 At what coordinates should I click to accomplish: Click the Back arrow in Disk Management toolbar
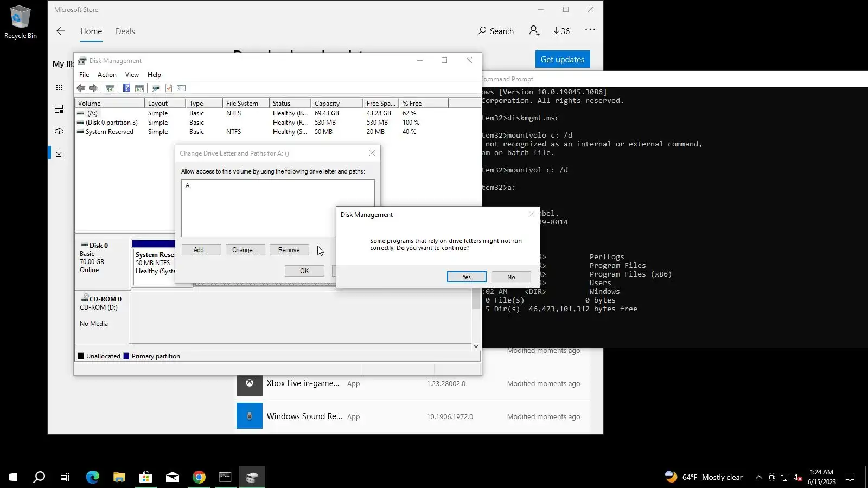coord(81,88)
